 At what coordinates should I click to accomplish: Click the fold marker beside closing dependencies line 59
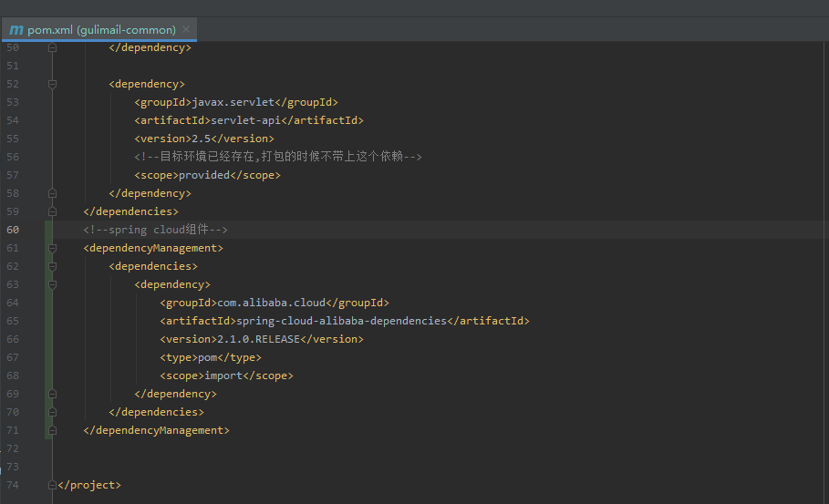coord(52,211)
